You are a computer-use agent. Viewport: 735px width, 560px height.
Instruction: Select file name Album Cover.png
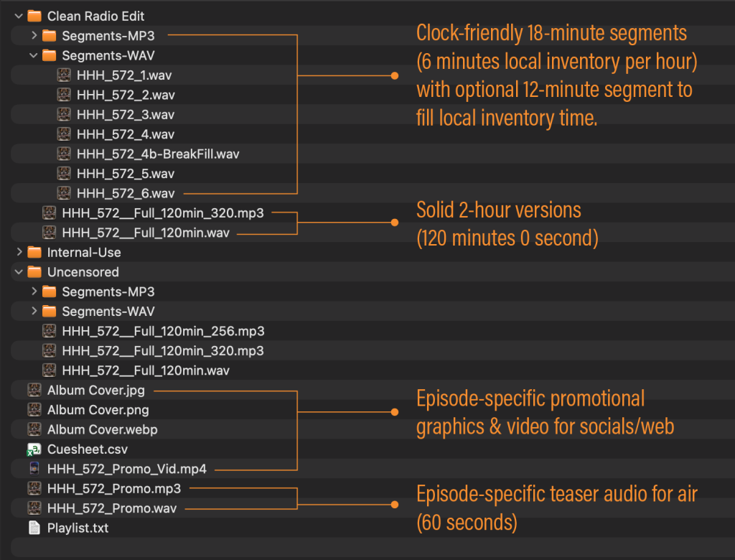(x=98, y=410)
